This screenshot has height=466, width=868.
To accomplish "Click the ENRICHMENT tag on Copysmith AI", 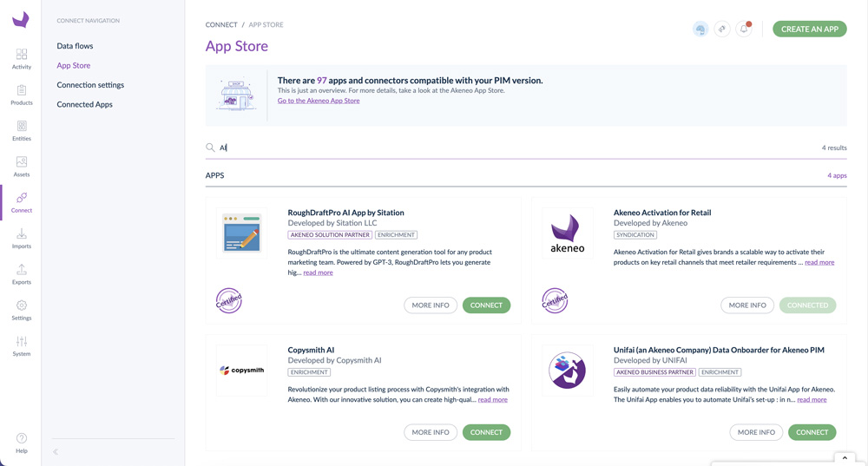I will pos(309,372).
